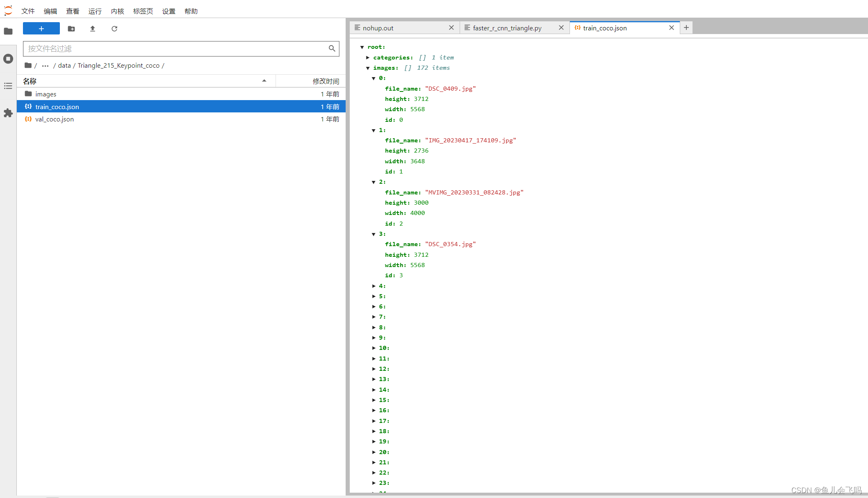Click the new folder icon
Screen dimensions: 868x498
[x=71, y=28]
